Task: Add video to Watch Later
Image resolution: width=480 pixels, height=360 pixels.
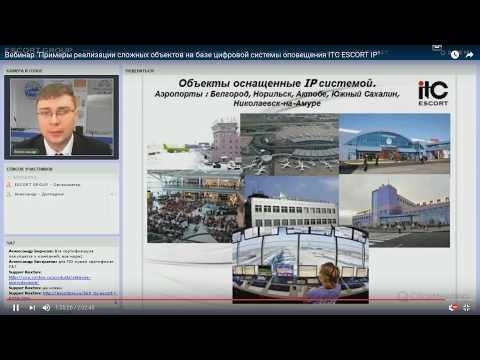Action: point(455,55)
